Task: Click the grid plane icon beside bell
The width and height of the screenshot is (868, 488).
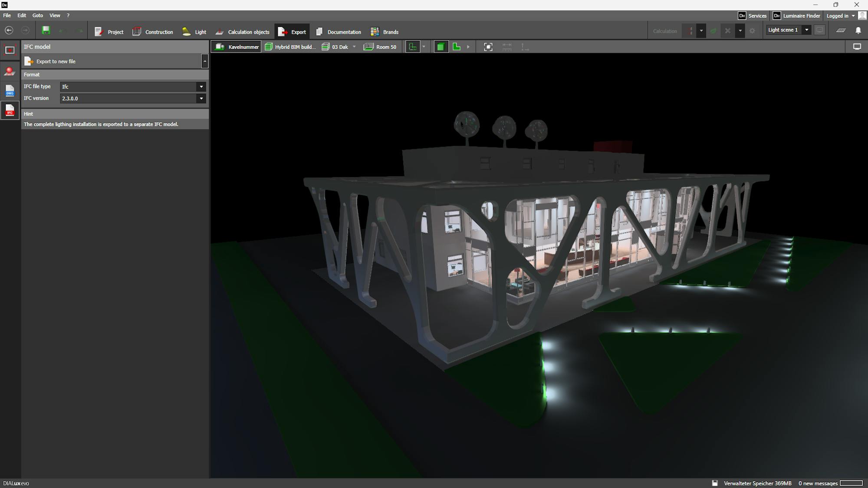Action: coord(841,30)
